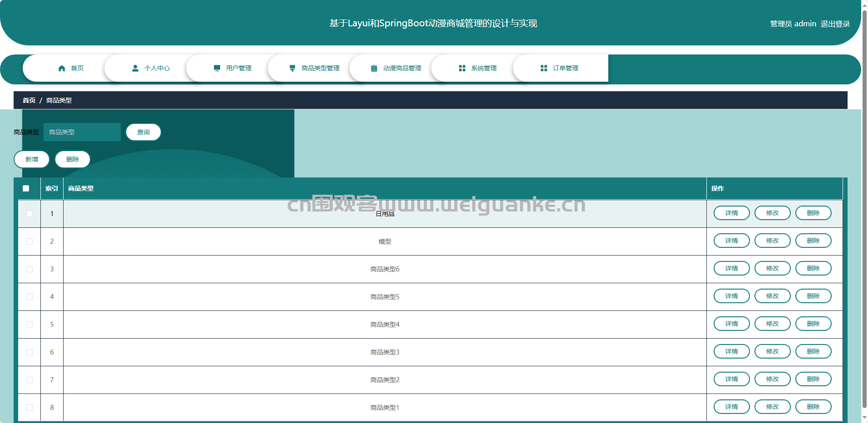Click 修改 for 商品类型2

point(773,379)
